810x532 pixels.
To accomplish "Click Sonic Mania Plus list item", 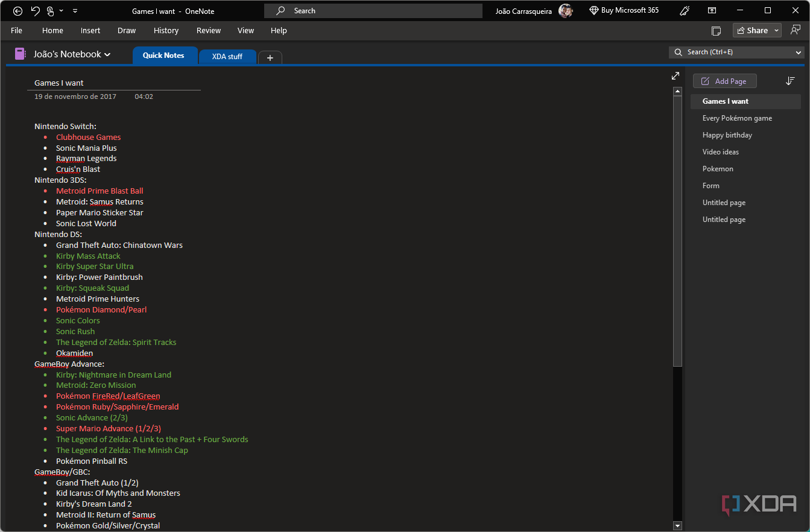I will (x=86, y=148).
